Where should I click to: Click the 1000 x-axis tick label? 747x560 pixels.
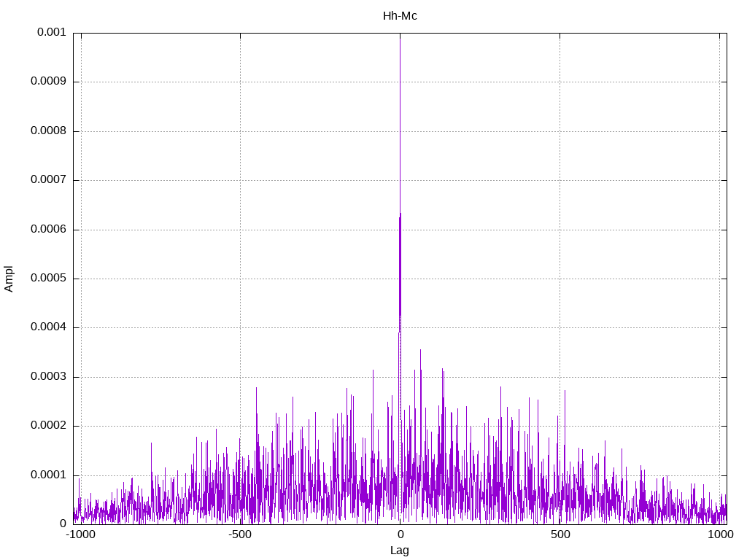(719, 535)
